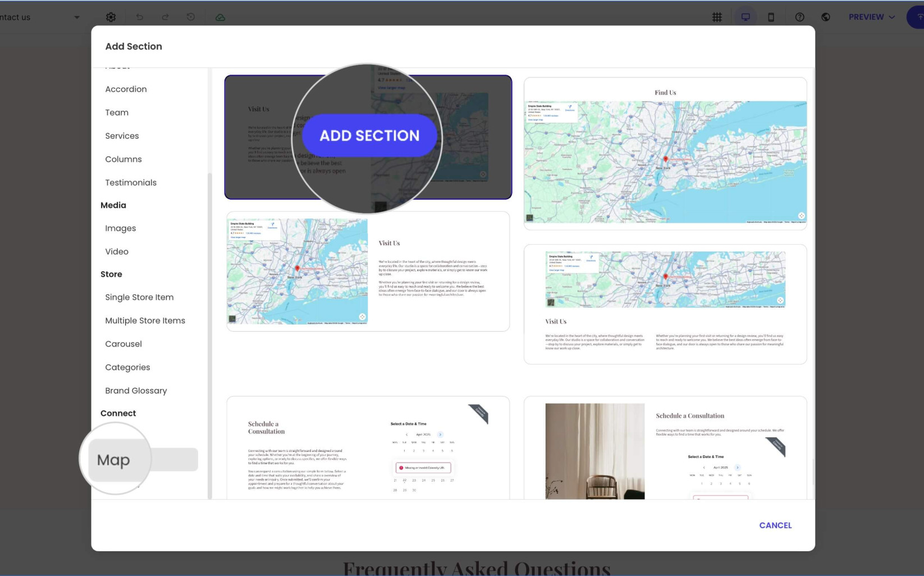Switch to desktop view icon
Screen dimensions: 924x576
click(745, 17)
